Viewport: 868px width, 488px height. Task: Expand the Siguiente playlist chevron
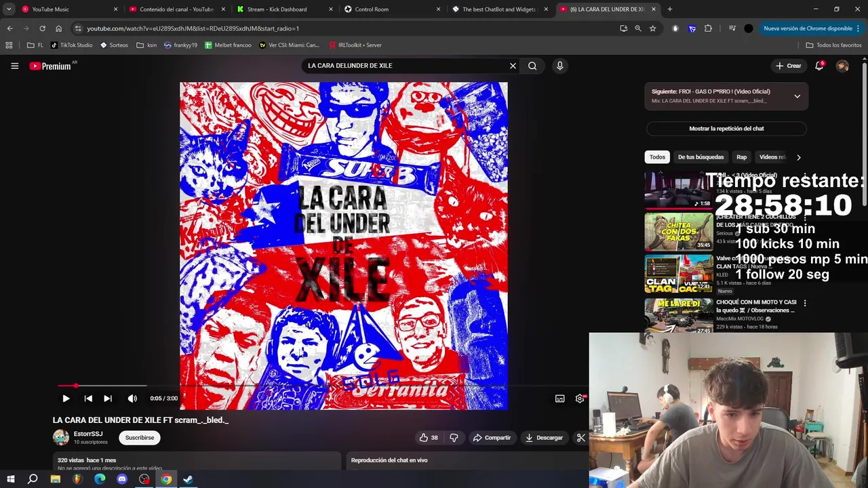point(797,96)
